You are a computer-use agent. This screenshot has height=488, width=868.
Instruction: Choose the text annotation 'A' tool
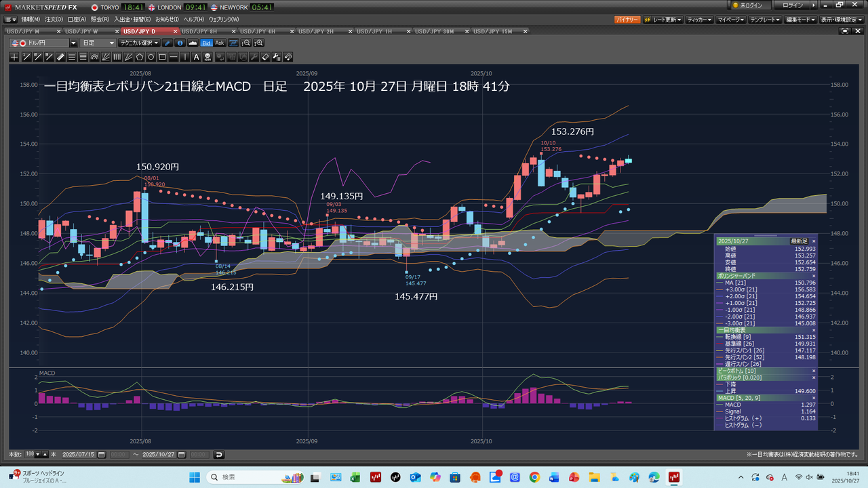pyautogui.click(x=197, y=57)
